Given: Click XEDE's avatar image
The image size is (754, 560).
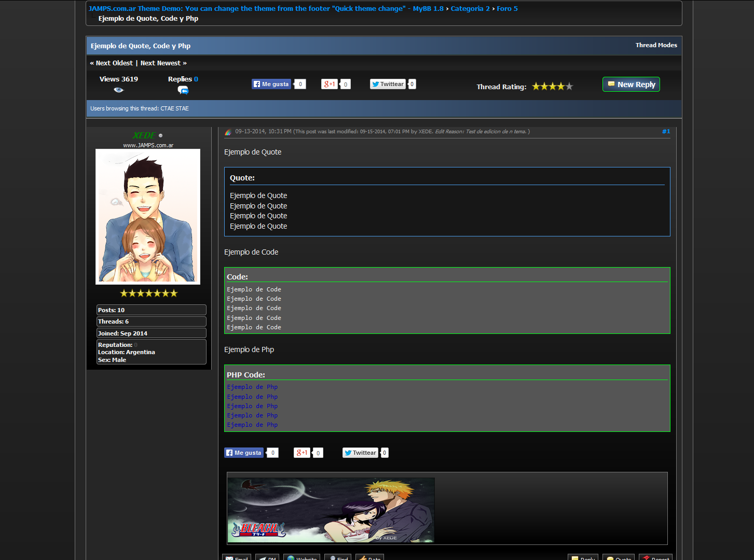Looking at the screenshot, I should [148, 216].
